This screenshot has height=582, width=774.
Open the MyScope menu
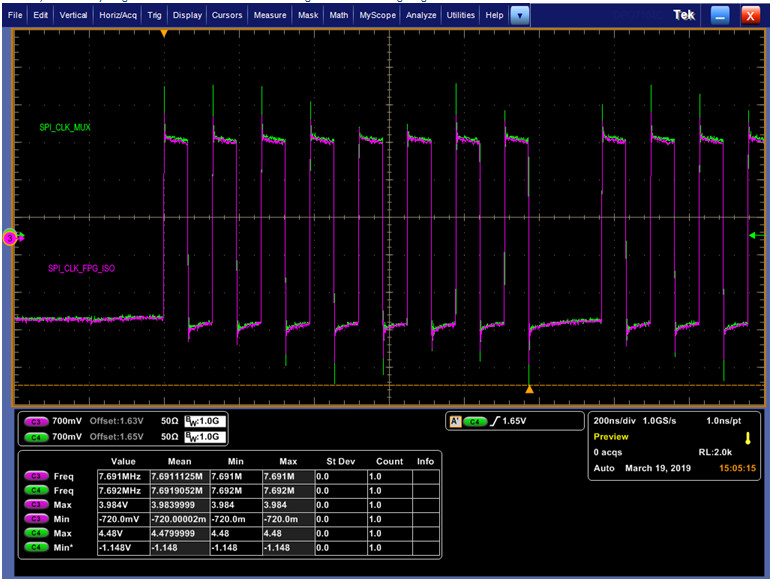coord(376,16)
